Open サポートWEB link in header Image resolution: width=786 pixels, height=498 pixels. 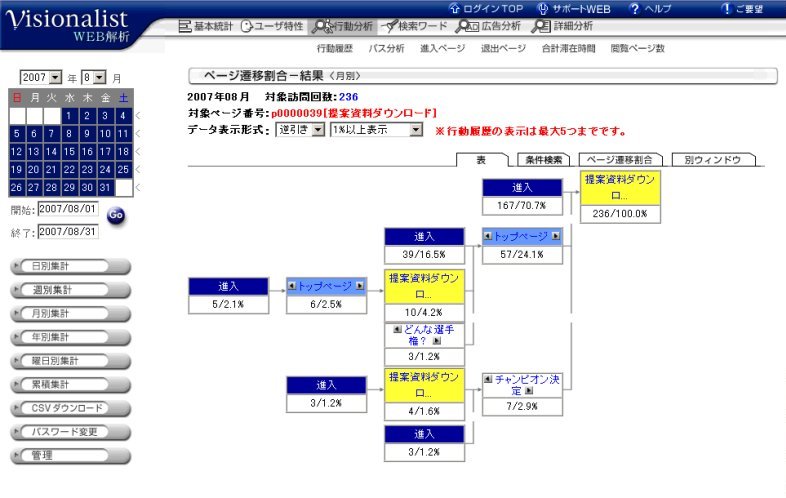(574, 9)
